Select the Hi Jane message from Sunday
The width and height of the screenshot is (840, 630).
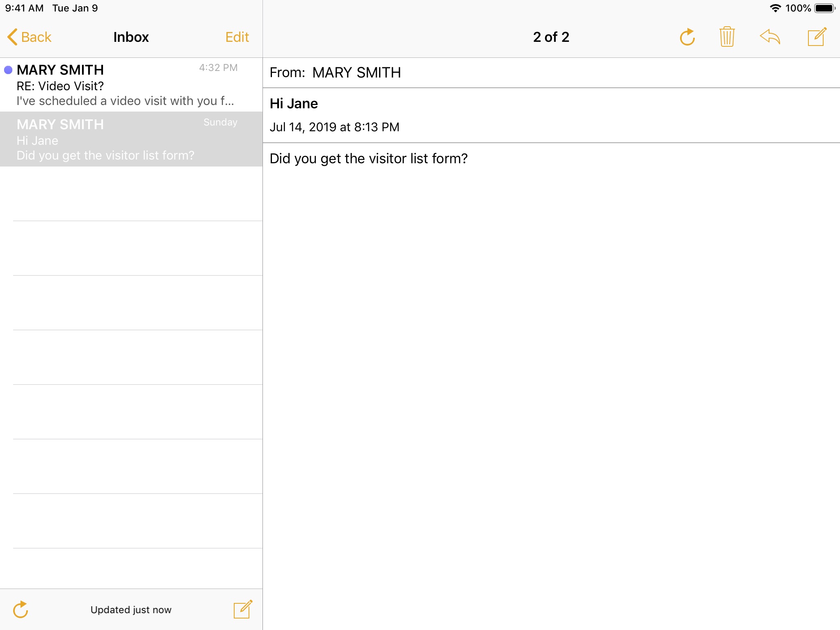[131, 139]
